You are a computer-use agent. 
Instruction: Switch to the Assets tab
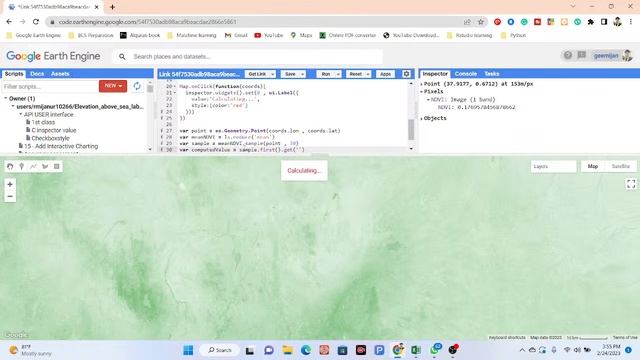60,74
